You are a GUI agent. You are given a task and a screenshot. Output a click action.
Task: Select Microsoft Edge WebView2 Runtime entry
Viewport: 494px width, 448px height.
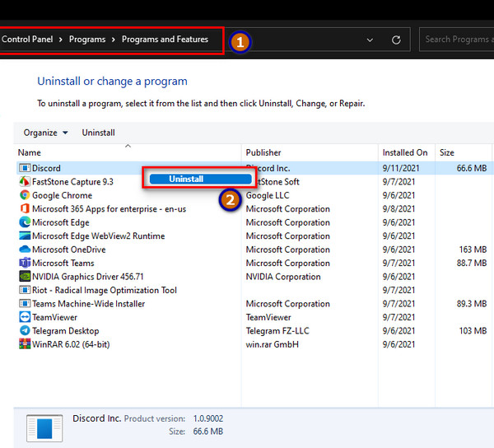tap(98, 236)
